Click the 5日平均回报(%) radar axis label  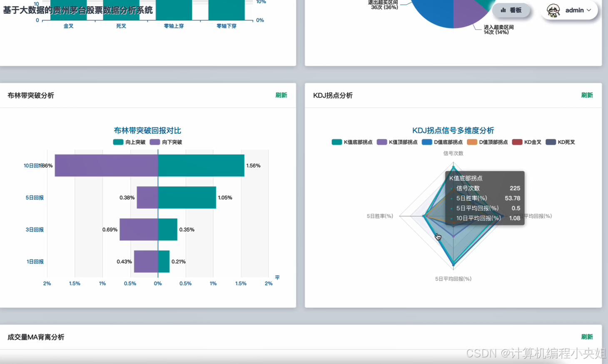[453, 279]
